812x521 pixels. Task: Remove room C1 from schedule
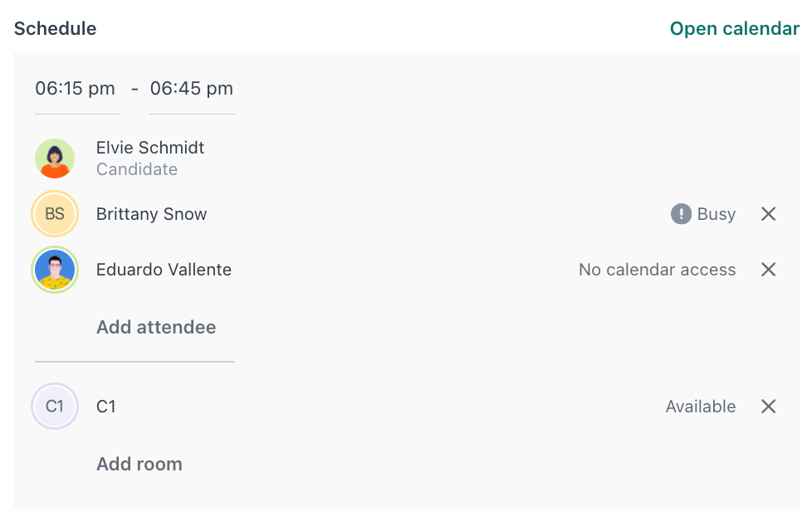pos(769,407)
